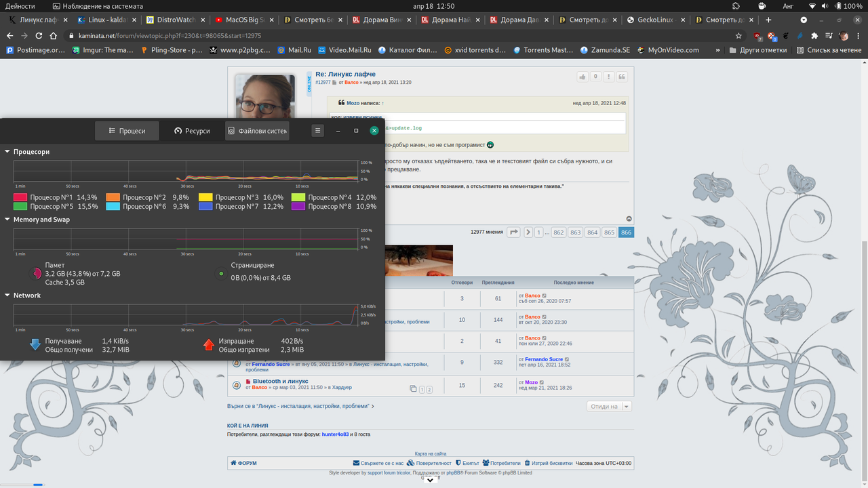Collapse the Memory and Swap section
This screenshot has width=868, height=488.
point(7,220)
